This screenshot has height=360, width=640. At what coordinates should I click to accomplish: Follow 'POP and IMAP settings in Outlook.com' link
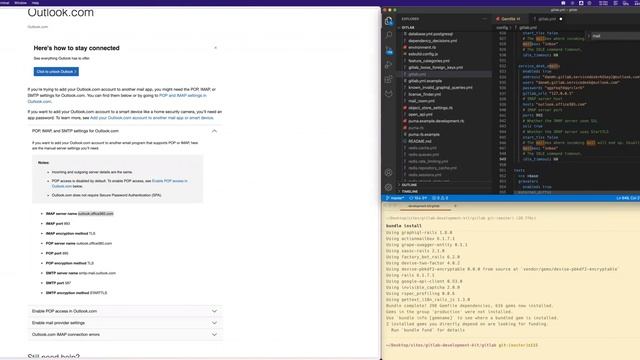(117, 98)
